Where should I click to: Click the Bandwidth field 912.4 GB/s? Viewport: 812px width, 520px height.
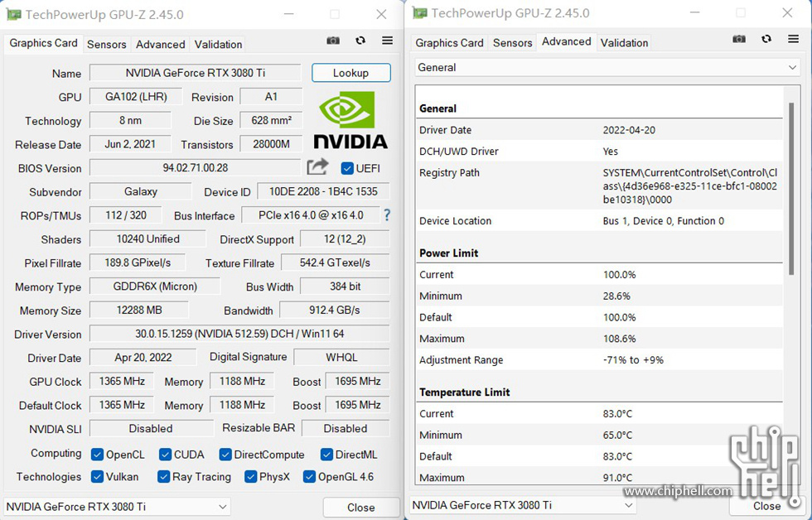(335, 310)
